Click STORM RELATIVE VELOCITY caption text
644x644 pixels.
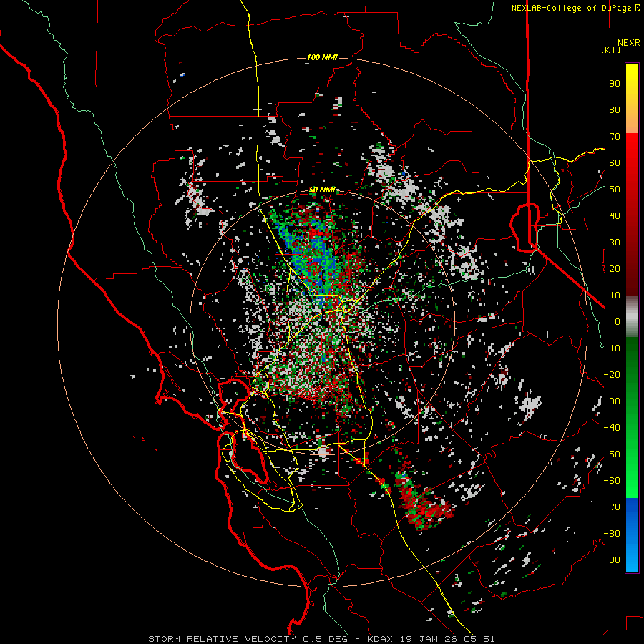point(222,639)
